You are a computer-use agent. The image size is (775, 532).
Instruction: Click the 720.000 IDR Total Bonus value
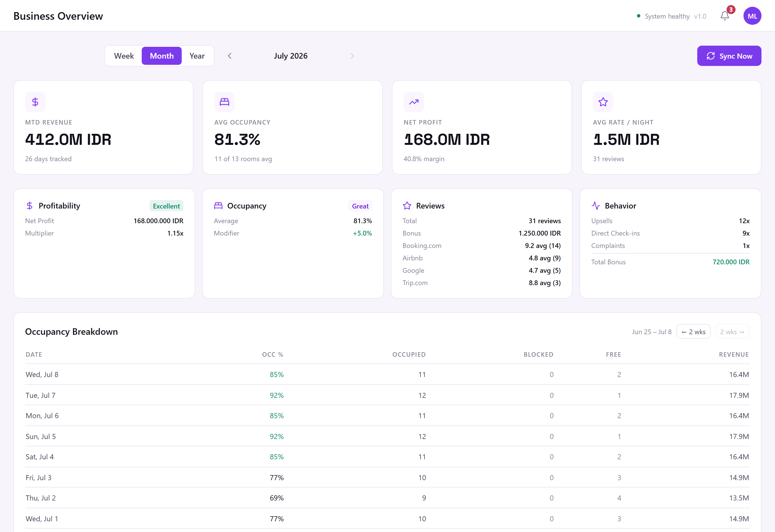[x=731, y=262]
